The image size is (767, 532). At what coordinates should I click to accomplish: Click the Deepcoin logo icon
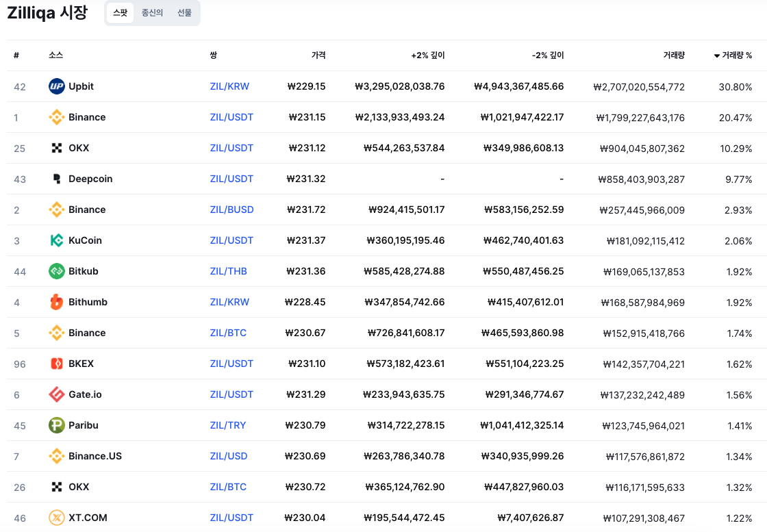tap(57, 179)
